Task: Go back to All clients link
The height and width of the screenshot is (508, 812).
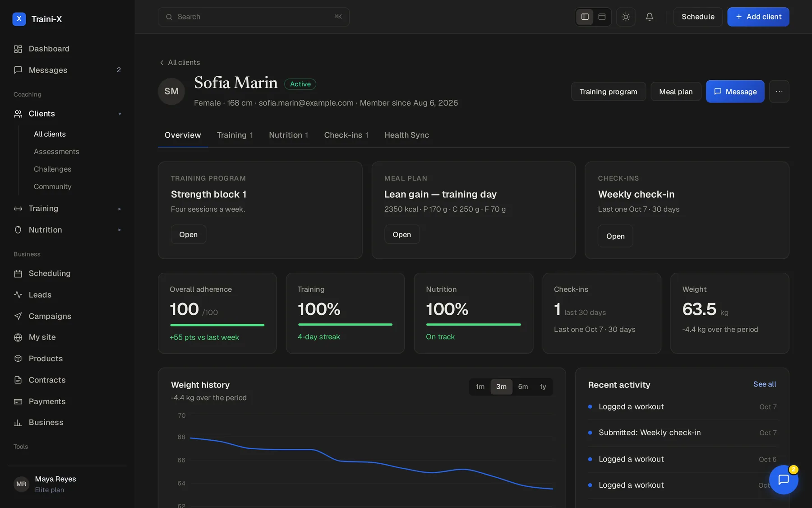Action: [x=180, y=62]
